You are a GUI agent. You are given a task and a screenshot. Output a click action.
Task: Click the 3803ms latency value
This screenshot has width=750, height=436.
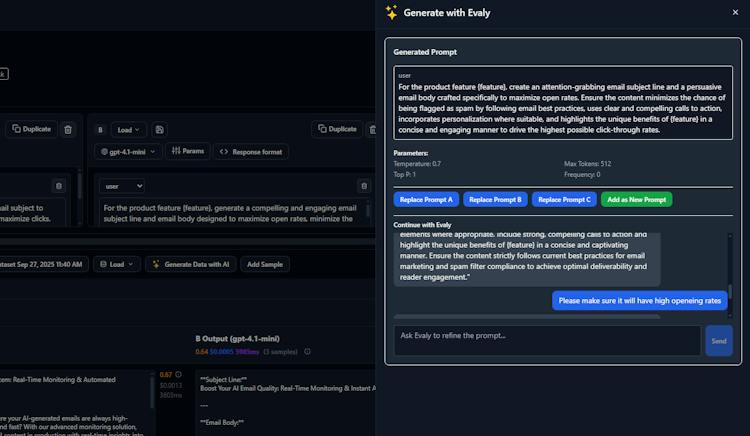170,395
